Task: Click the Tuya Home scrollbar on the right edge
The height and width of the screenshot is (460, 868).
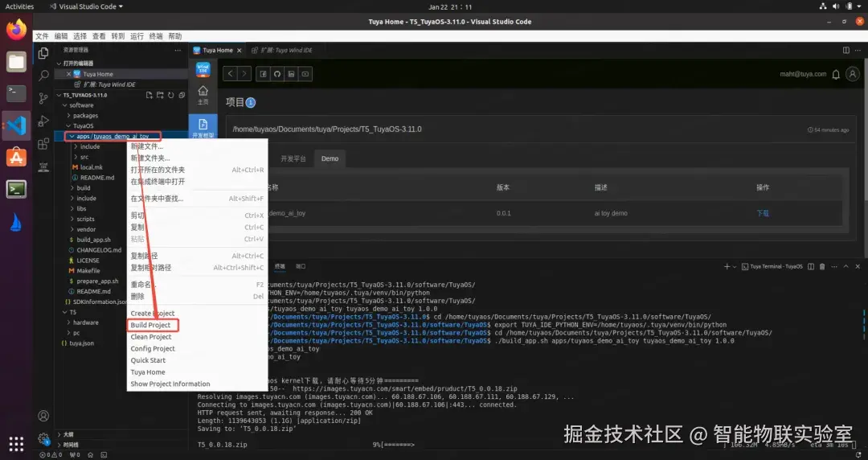Action: (866, 130)
